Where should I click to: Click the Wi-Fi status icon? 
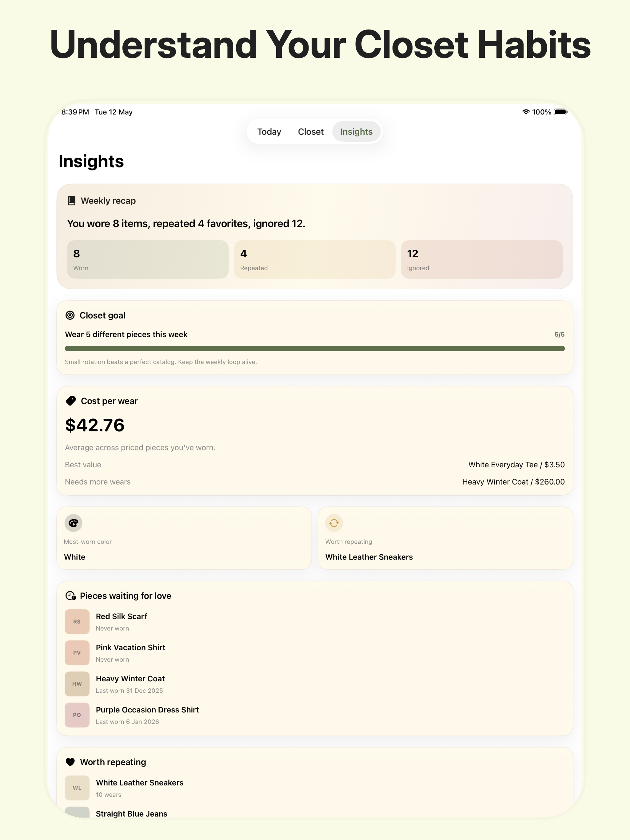point(526,112)
